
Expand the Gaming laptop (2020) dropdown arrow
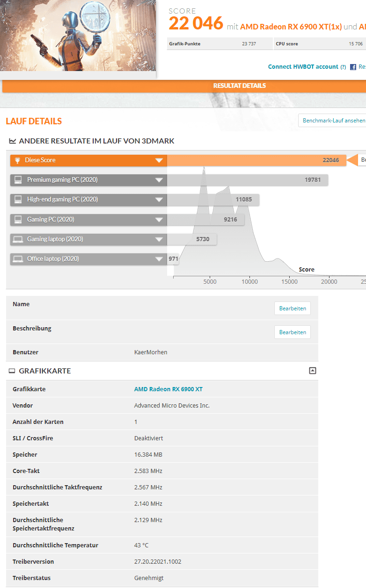(159, 239)
